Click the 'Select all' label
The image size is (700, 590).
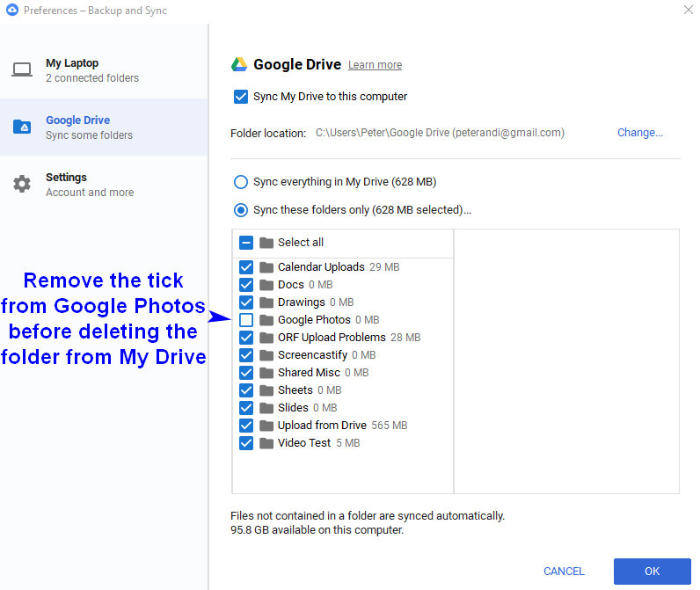pos(301,243)
